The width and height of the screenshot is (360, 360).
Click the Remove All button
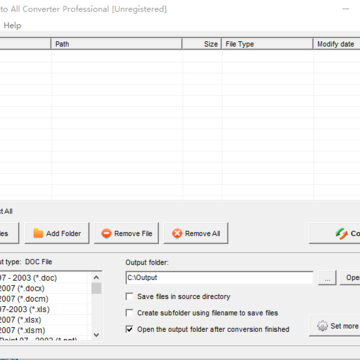[x=196, y=233]
